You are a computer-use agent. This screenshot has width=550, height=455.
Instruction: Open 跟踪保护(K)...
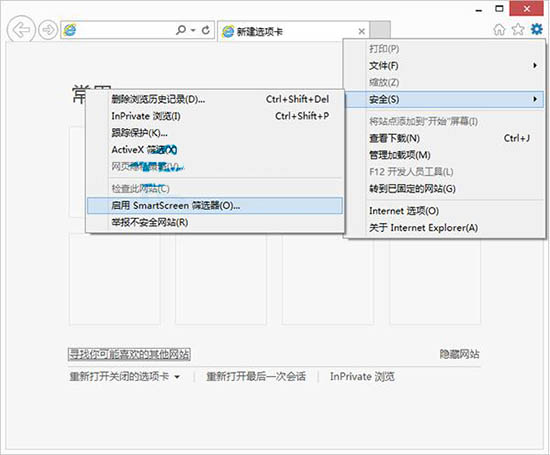(215, 133)
